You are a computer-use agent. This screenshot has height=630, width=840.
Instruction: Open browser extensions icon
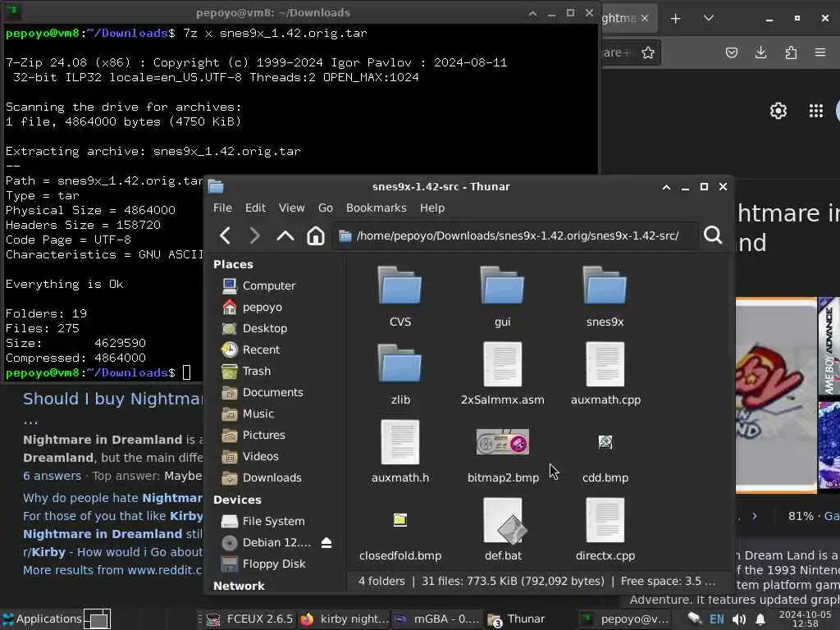[x=791, y=52]
